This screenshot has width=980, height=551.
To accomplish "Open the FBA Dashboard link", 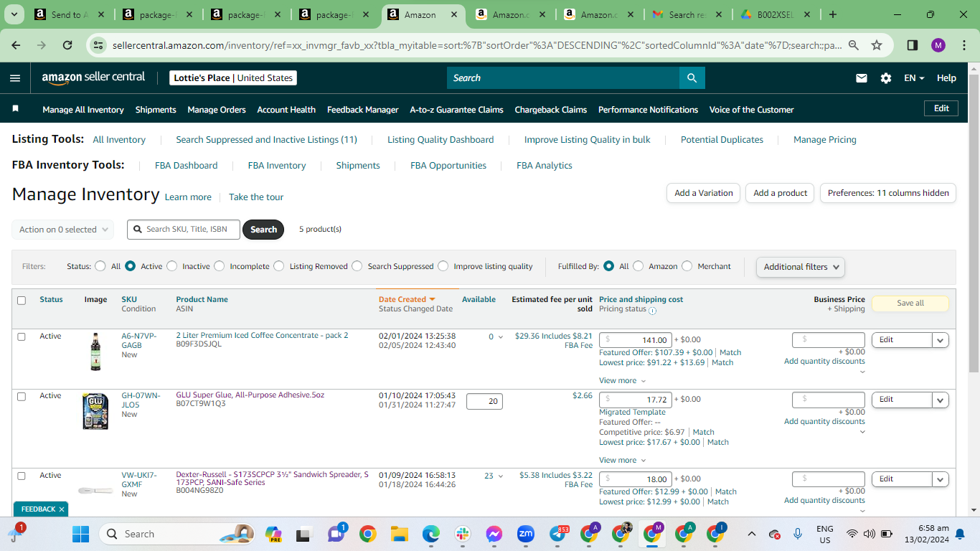I will 186,165.
